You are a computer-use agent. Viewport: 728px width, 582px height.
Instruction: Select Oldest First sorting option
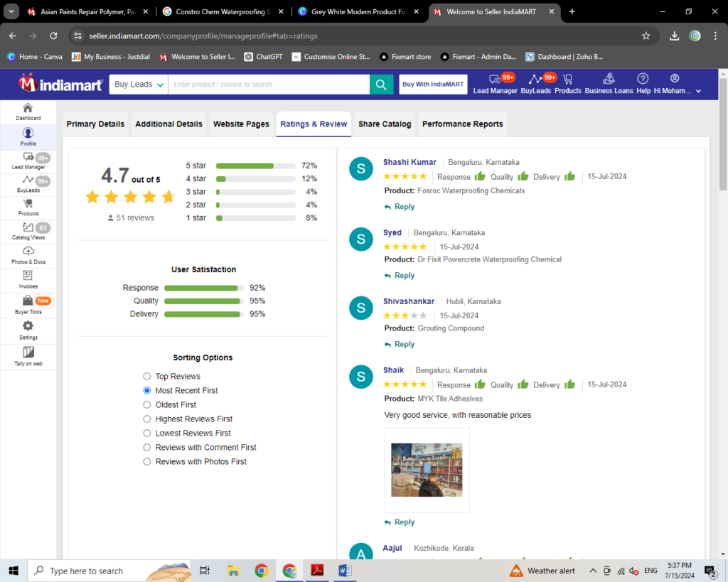147,405
